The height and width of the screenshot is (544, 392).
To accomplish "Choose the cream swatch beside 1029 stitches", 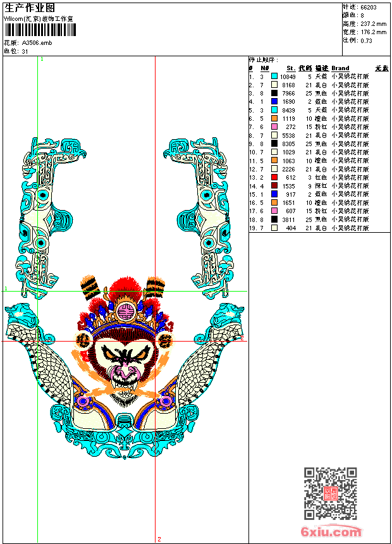I will [274, 152].
